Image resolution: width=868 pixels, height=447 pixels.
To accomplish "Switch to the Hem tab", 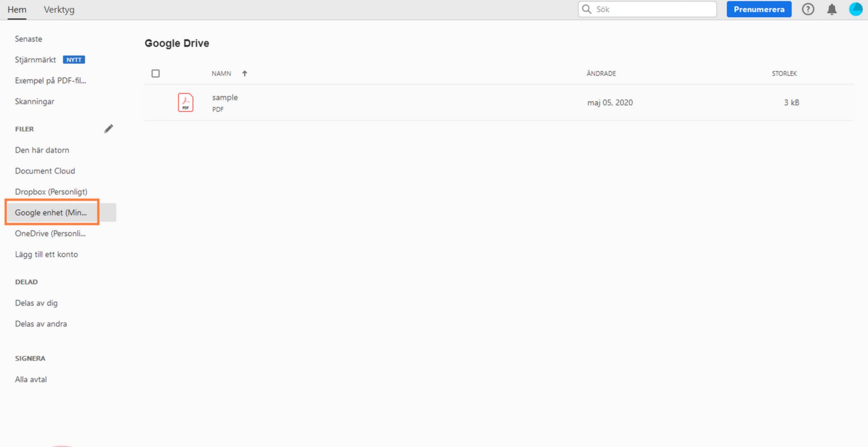I will pyautogui.click(x=17, y=9).
